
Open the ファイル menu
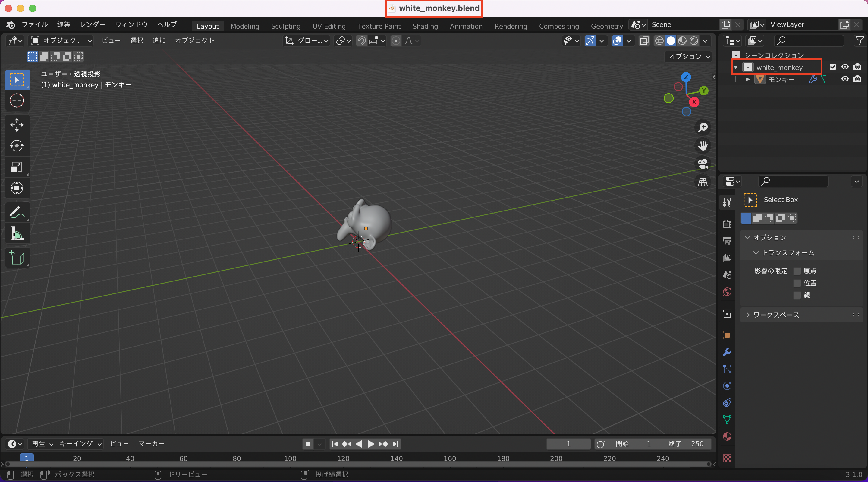[35, 25]
